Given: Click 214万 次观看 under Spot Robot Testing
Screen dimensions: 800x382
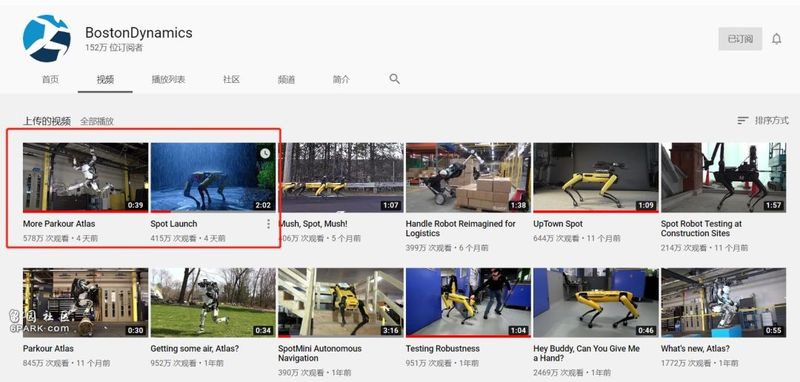Looking at the screenshot, I should pyautogui.click(x=684, y=248).
